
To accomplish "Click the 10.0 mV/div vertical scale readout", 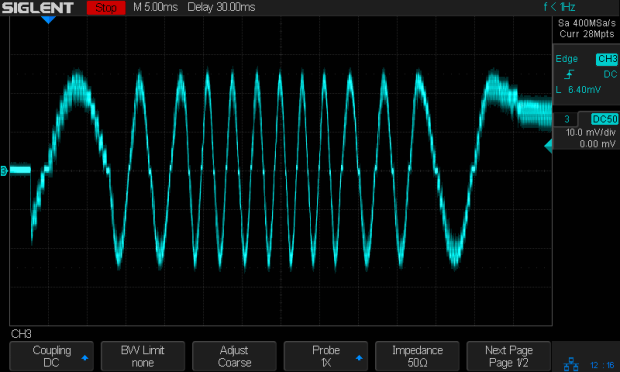I will coord(590,132).
